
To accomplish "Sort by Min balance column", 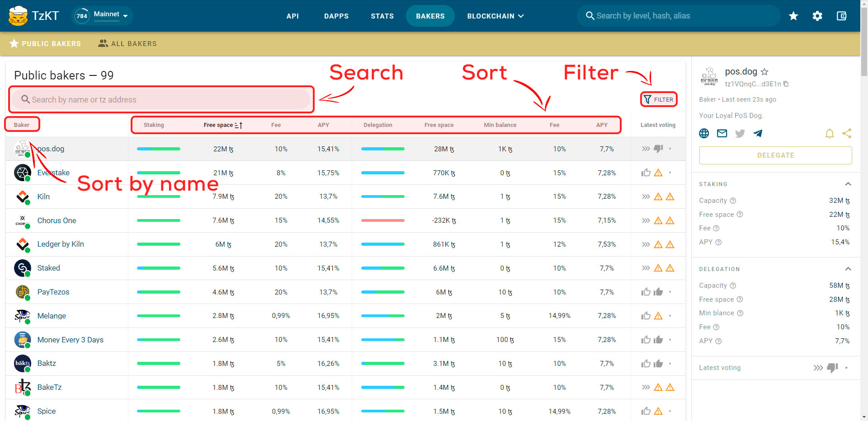I will tap(500, 125).
